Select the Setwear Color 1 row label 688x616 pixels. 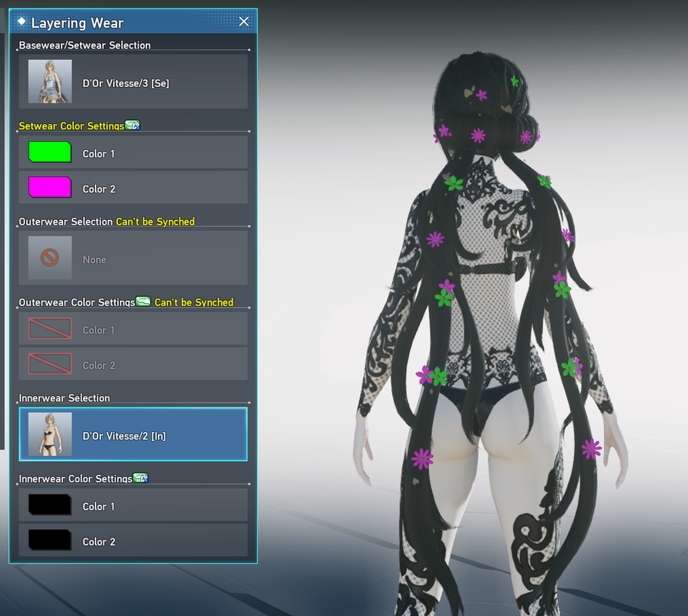[x=99, y=154]
